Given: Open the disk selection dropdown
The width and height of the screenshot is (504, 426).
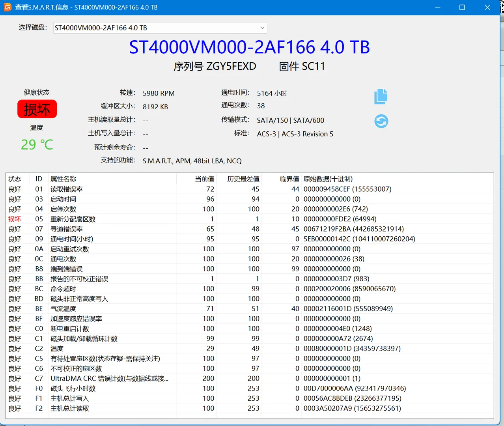Looking at the screenshot, I should point(160,28).
